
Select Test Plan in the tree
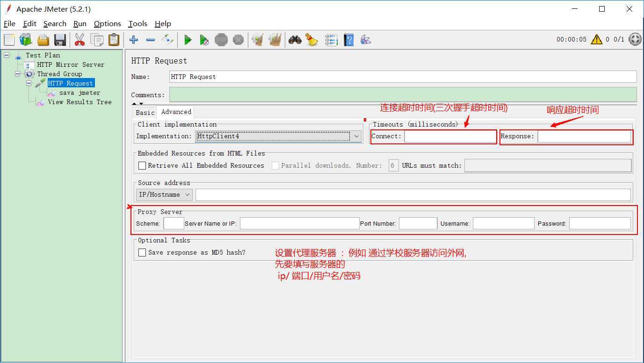click(43, 55)
